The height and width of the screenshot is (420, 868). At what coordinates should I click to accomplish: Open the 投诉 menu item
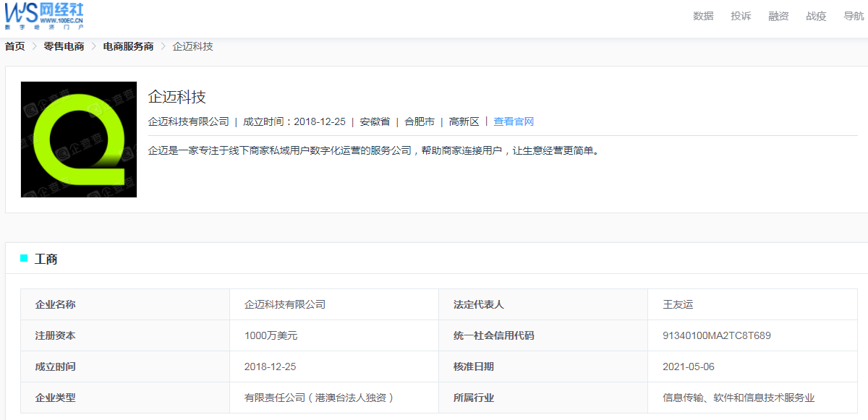741,17
